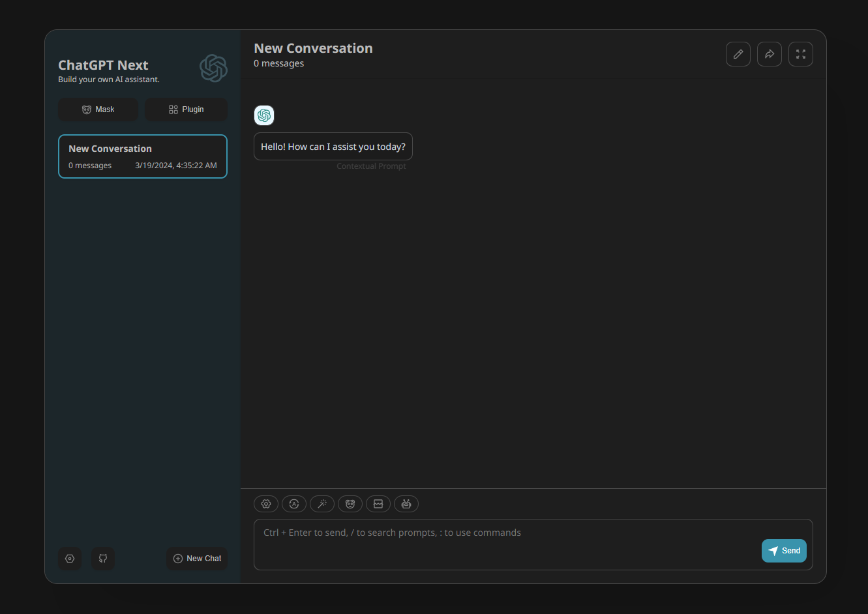Click the clear context break icon
The image size is (868, 614).
coord(378,504)
